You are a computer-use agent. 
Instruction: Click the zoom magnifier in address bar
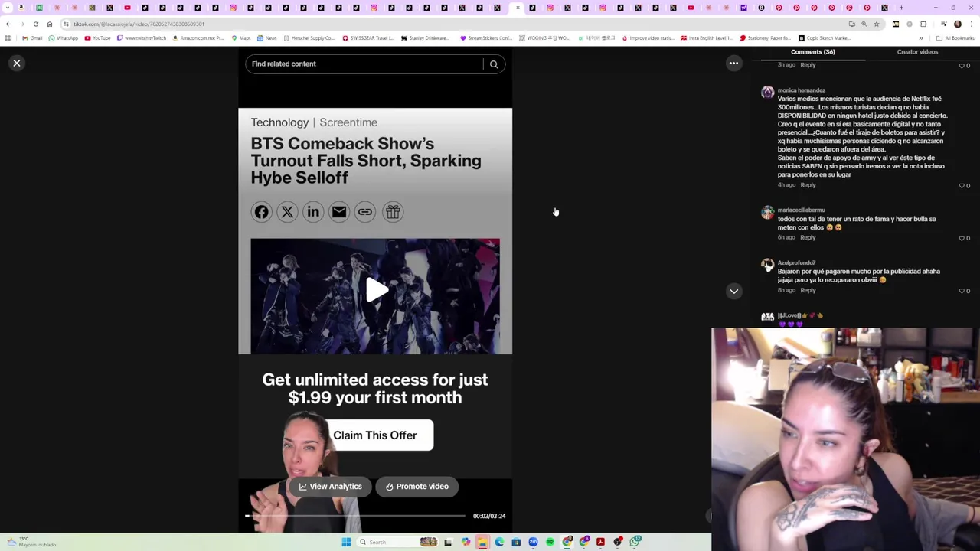pyautogui.click(x=864, y=24)
